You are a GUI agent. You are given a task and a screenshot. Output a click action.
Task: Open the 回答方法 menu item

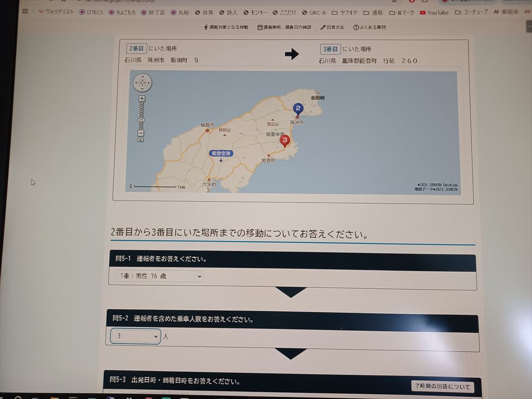click(334, 27)
